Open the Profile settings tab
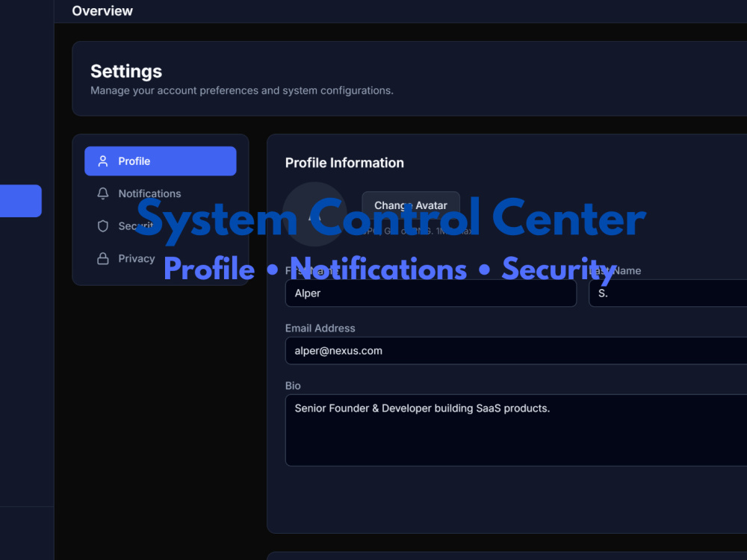Image resolution: width=747 pixels, height=560 pixels. 160,161
